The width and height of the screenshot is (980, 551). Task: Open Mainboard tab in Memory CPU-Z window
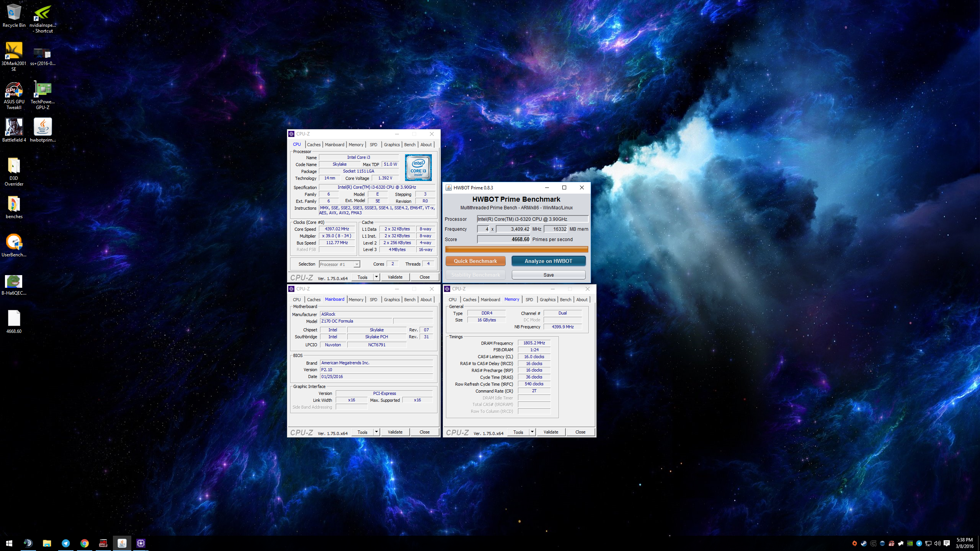490,300
